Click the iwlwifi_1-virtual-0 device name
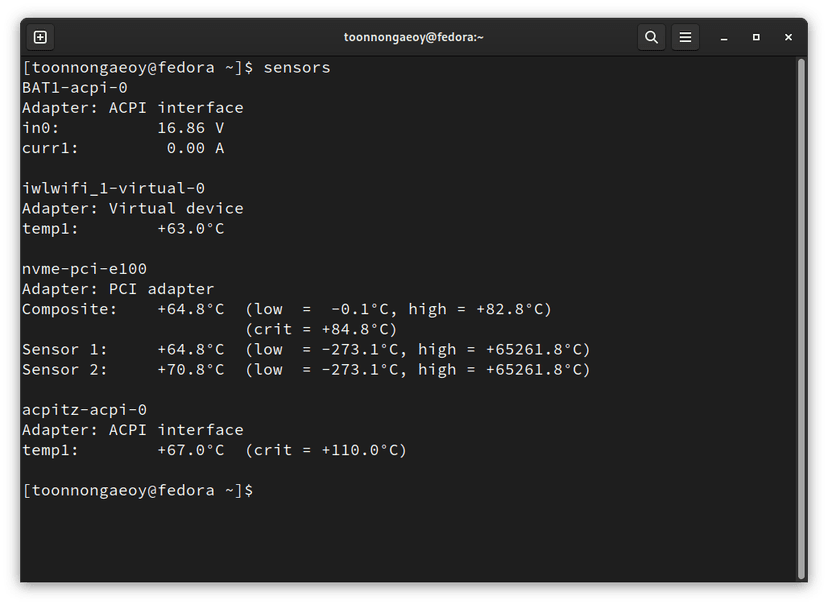Viewport: 828px width, 605px height. (x=113, y=188)
